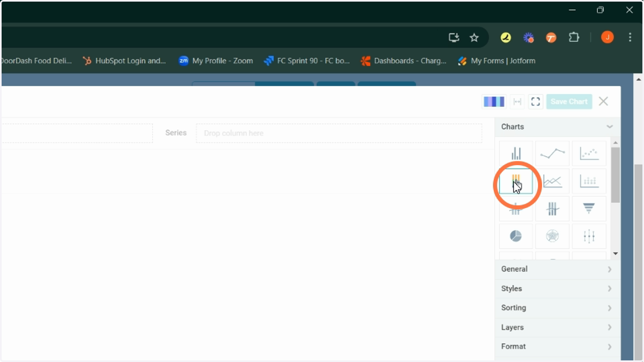The height and width of the screenshot is (362, 644).
Task: Toggle fullscreen chart editor
Action: (x=536, y=101)
